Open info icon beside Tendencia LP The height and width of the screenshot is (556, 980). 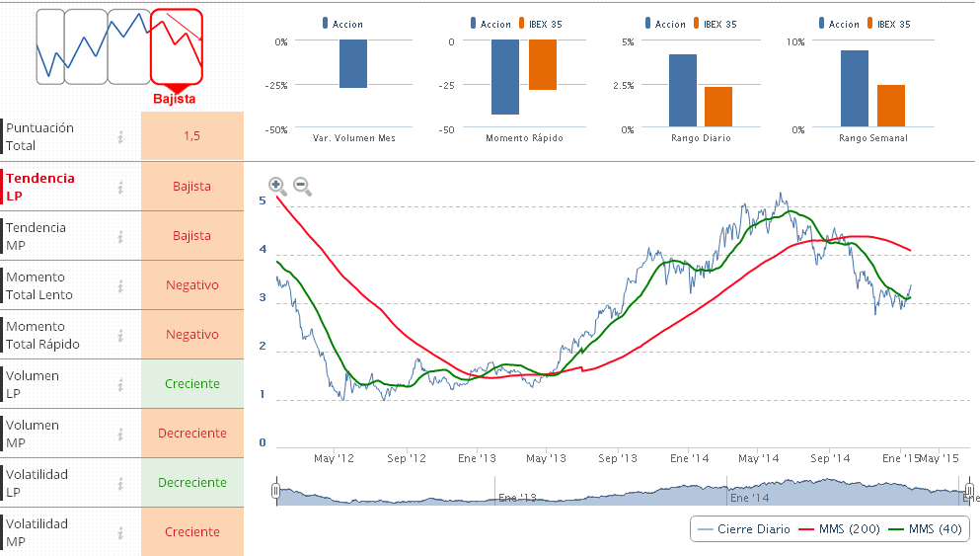point(120,187)
